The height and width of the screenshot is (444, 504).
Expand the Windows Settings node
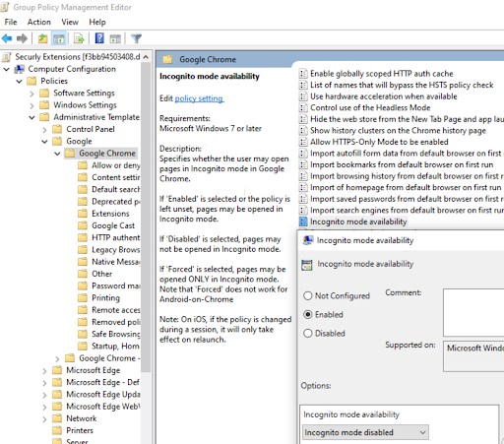pyautogui.click(x=31, y=105)
